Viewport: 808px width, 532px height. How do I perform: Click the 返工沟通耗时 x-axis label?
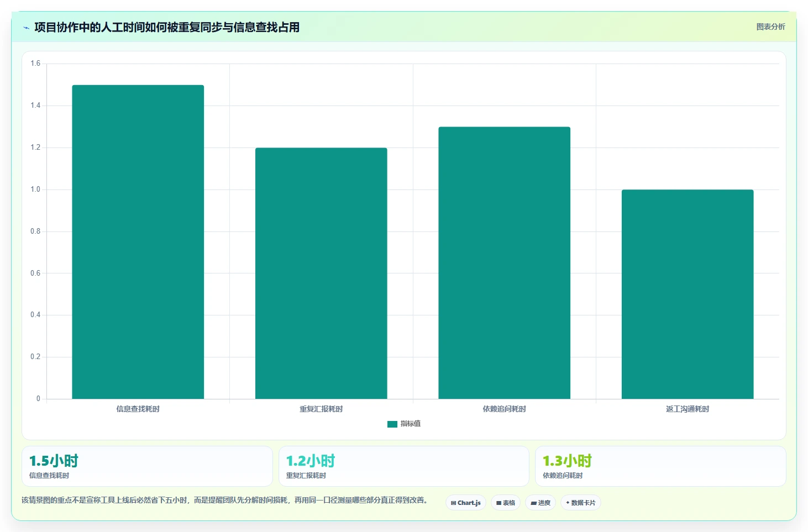click(688, 409)
